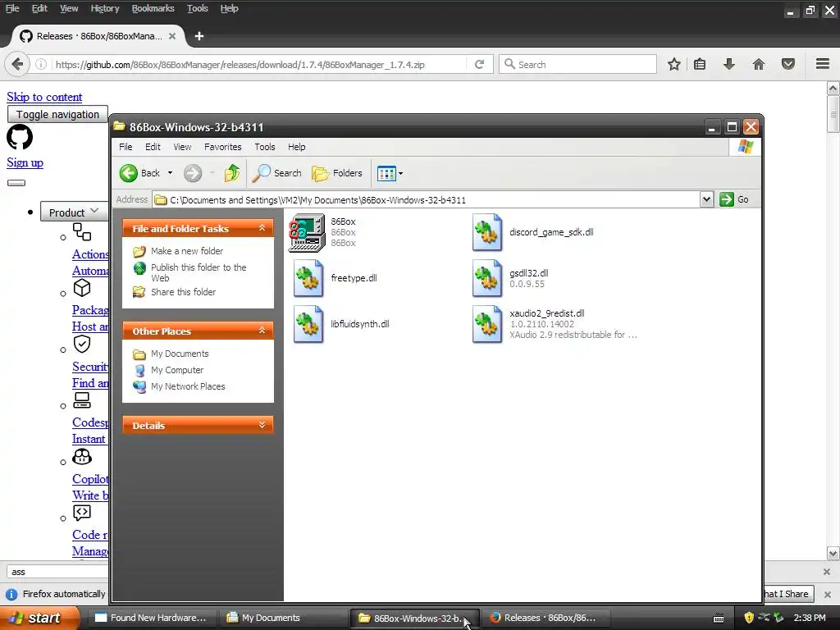
Task: Expand the Details panel
Action: point(262,425)
